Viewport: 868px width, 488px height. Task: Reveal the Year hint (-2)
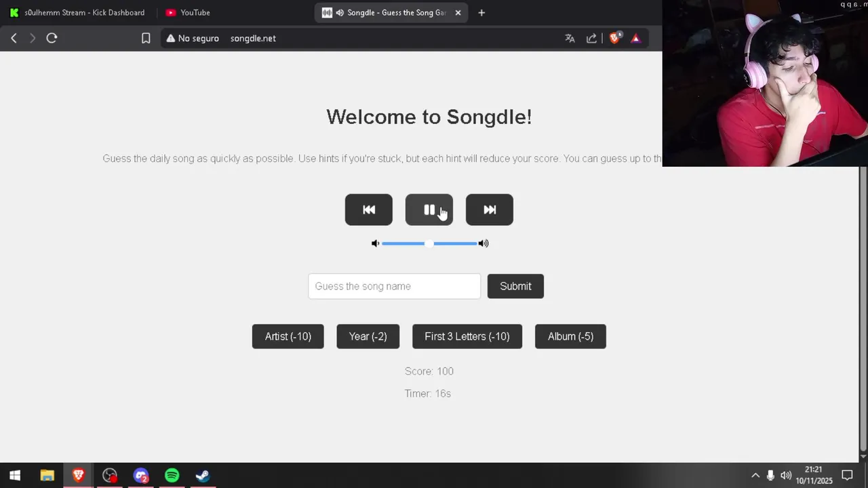click(x=368, y=336)
